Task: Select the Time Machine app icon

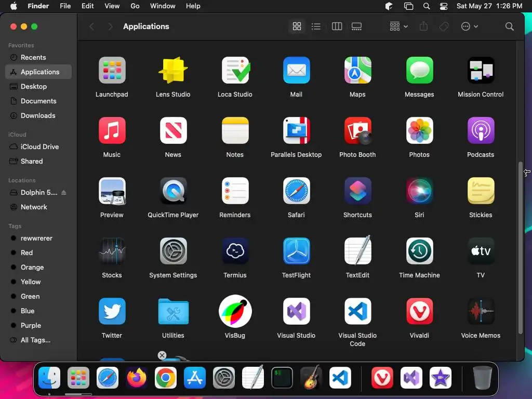Action: coord(419,251)
